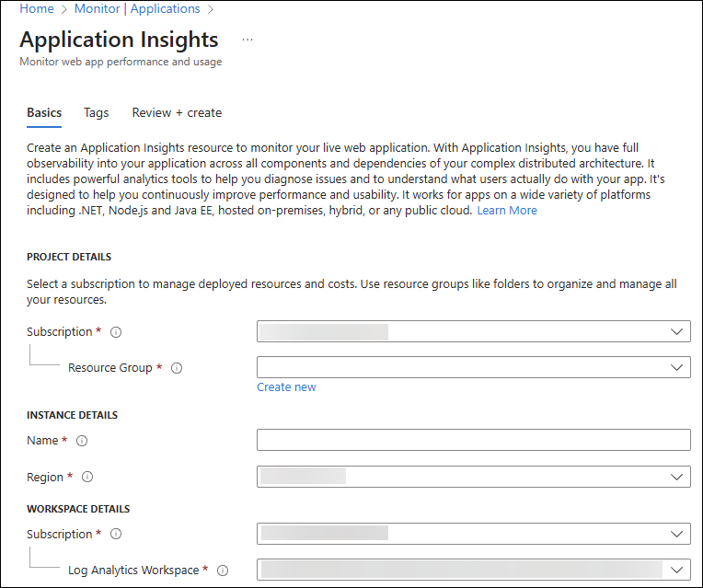Open the Monitor | Applications breadcrumb

(x=137, y=8)
